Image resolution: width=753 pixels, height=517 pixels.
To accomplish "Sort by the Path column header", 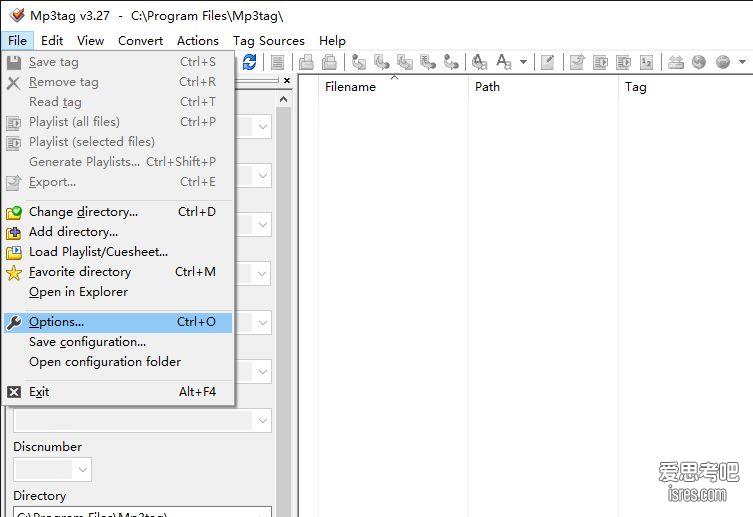I will (x=543, y=87).
